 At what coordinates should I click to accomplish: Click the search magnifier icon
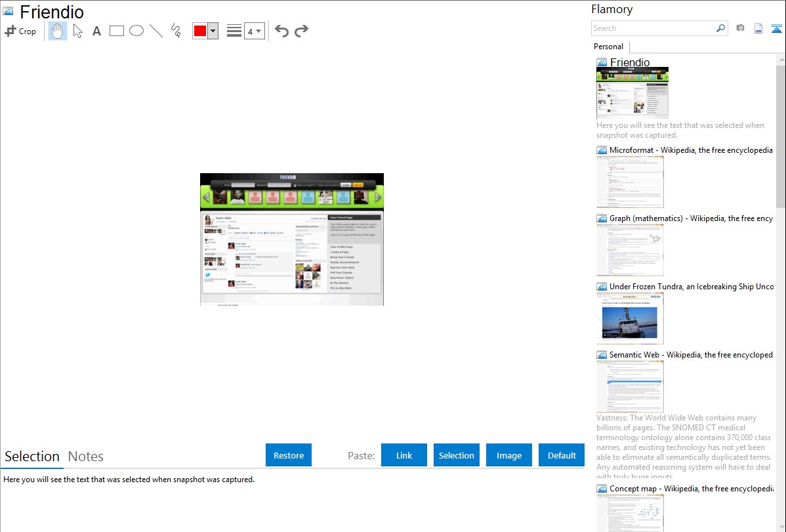point(721,28)
